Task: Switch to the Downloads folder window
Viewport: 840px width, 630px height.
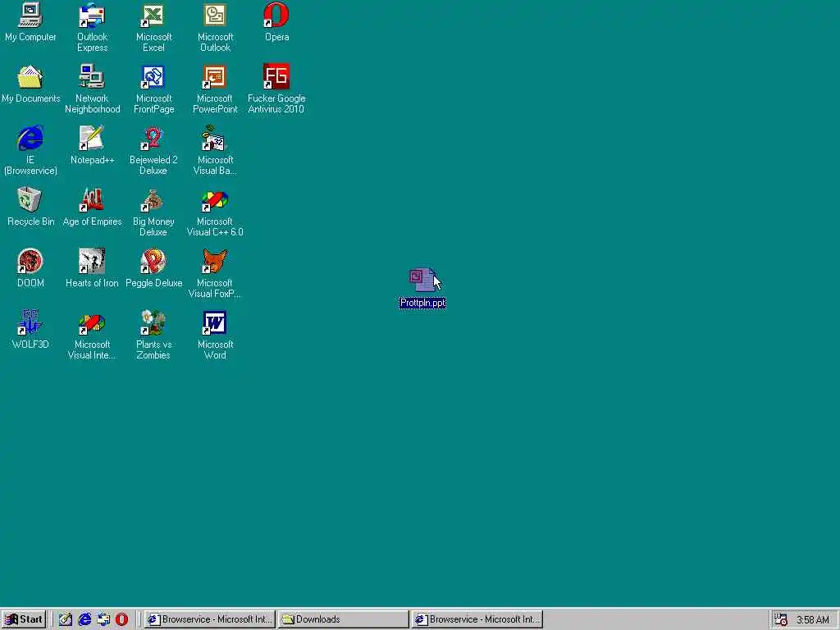Action: [344, 619]
